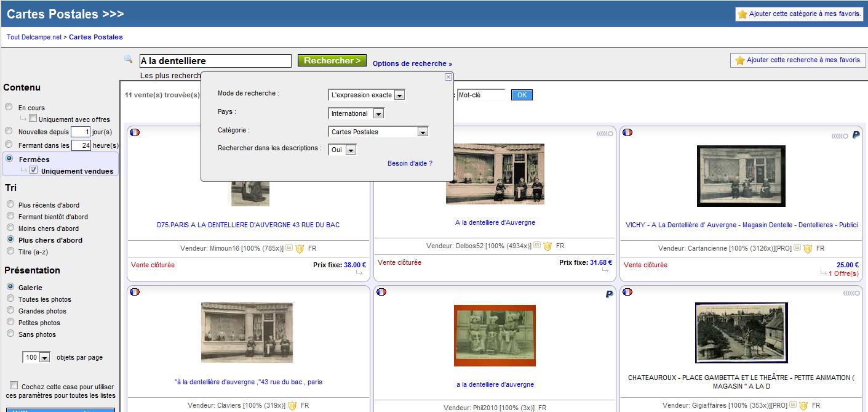
Task: Click the green 'Rechercher >' button
Action: pos(332,60)
